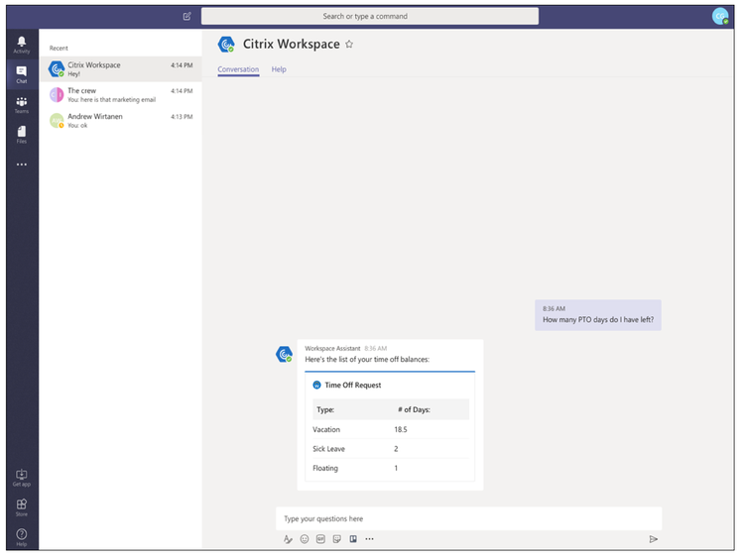The width and height of the screenshot is (744, 560).
Task: Show more apps ellipsis in sidebar
Action: pyautogui.click(x=22, y=165)
